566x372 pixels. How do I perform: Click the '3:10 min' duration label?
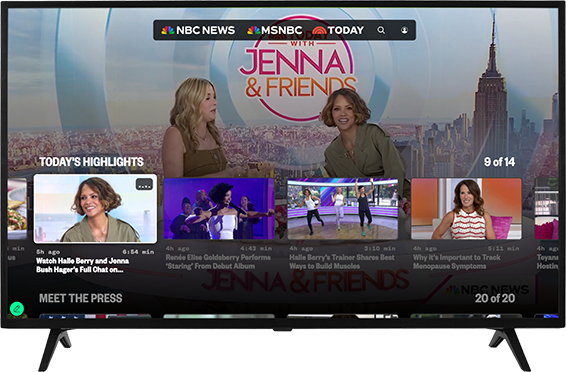point(380,249)
